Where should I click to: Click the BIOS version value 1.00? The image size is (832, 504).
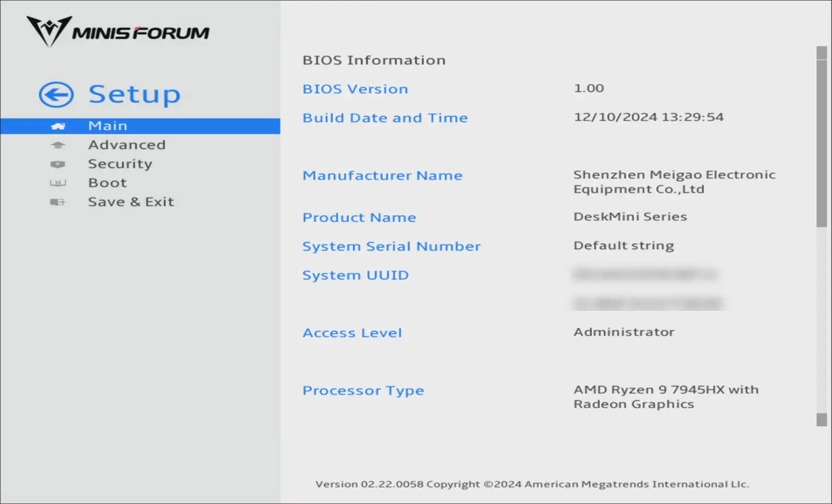(589, 88)
